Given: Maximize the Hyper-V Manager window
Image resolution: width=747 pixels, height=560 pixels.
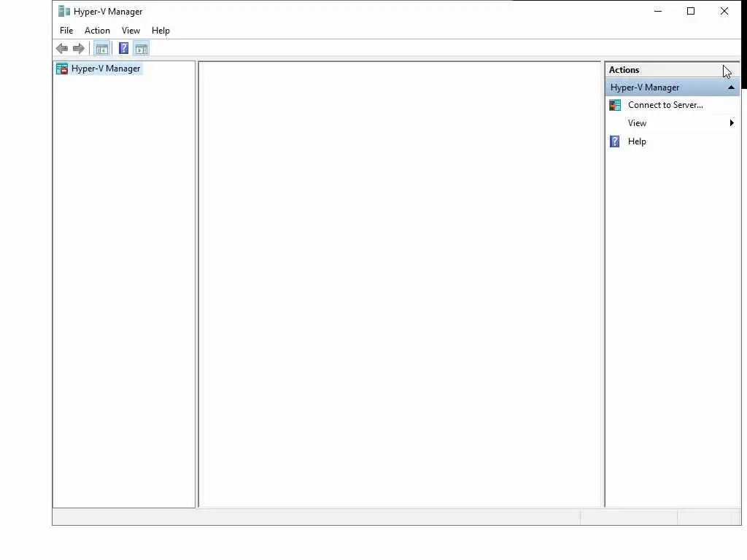Looking at the screenshot, I should pos(691,11).
